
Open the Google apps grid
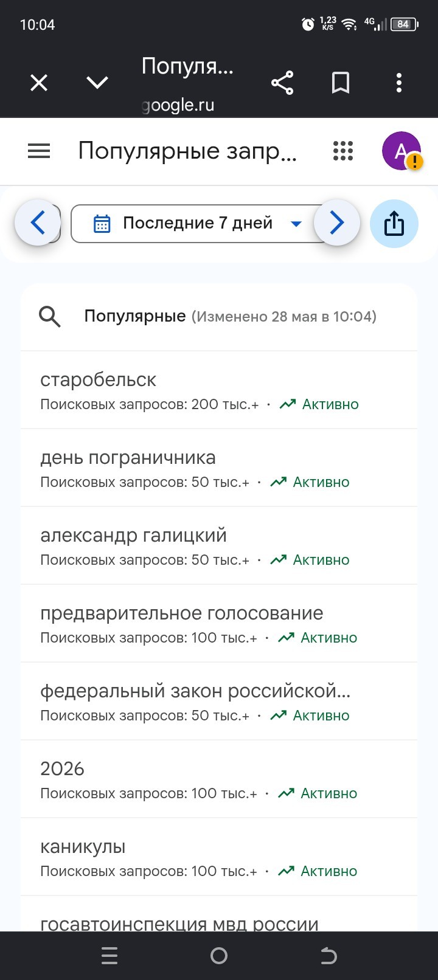tap(343, 151)
